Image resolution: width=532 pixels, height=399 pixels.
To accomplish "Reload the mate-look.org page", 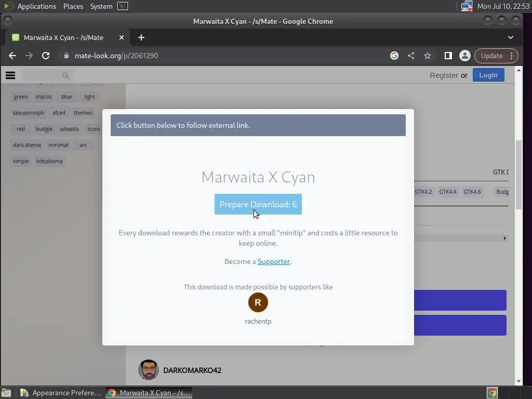I will [46, 56].
